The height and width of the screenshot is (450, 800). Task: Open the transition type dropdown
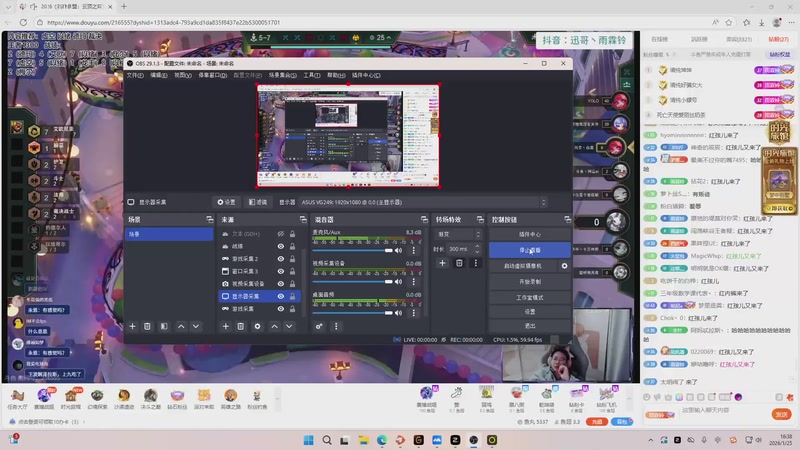458,234
